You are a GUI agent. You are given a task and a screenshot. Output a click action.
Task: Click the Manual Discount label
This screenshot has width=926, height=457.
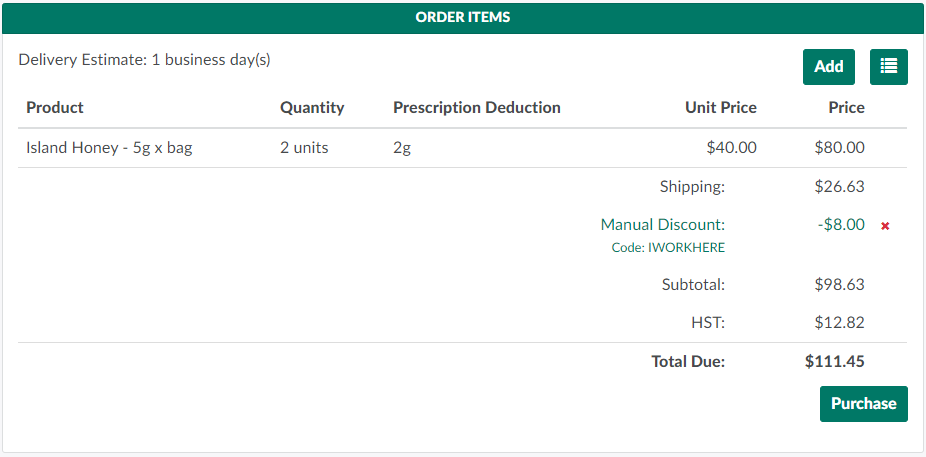(663, 225)
